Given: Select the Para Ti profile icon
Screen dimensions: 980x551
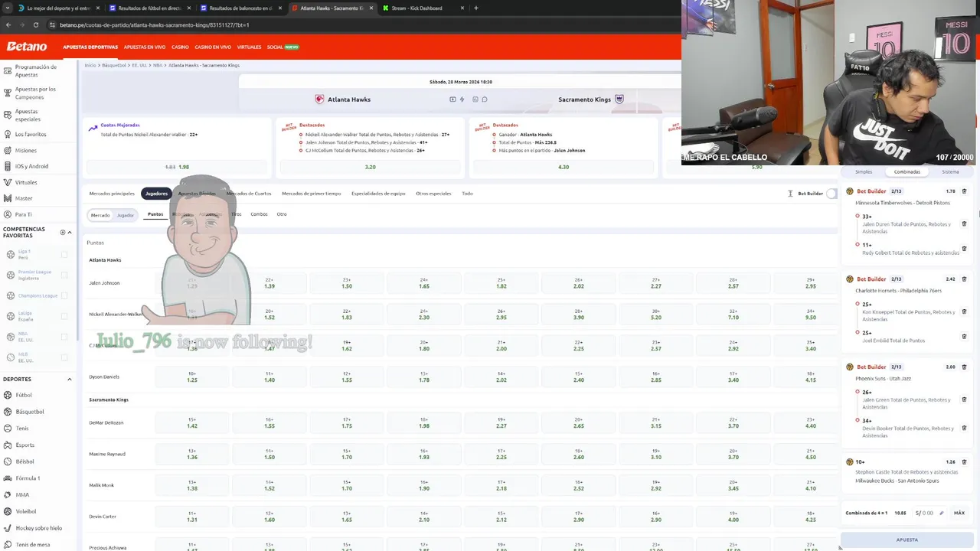Looking at the screenshot, I should [x=7, y=214].
